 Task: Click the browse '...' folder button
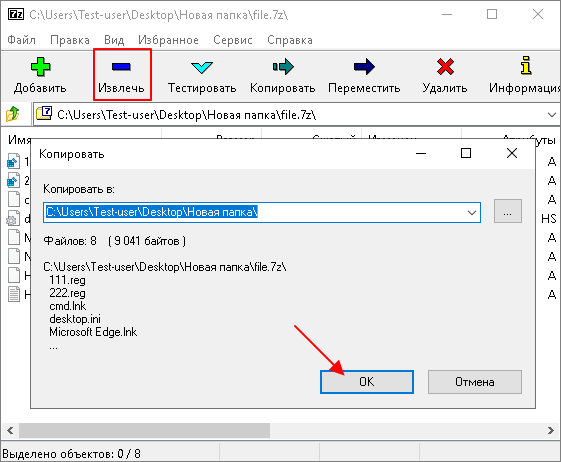(507, 211)
